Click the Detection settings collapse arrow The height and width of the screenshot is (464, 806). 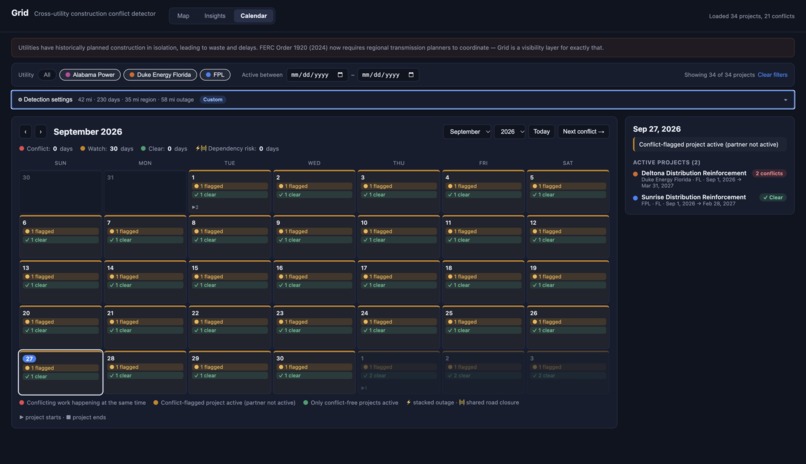point(785,100)
